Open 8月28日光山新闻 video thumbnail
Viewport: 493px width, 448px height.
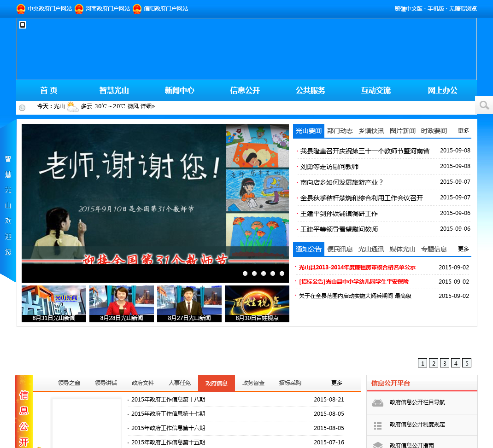[122, 304]
